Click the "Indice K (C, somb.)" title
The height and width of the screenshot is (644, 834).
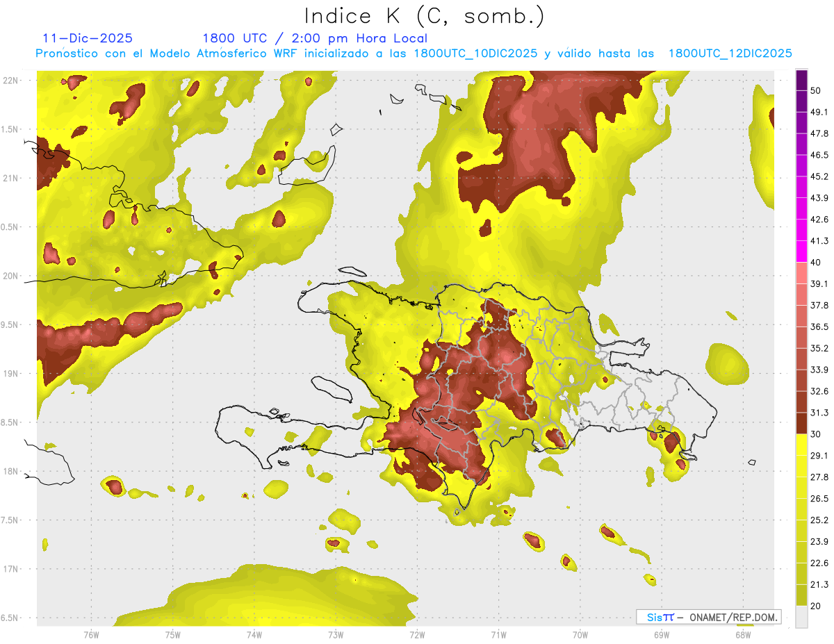pyautogui.click(x=425, y=17)
